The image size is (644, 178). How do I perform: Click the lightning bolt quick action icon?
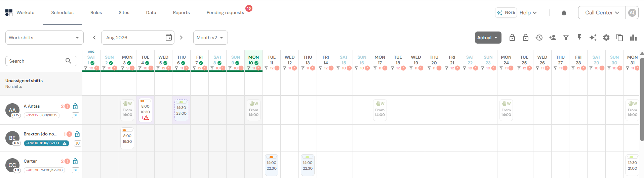click(x=579, y=38)
